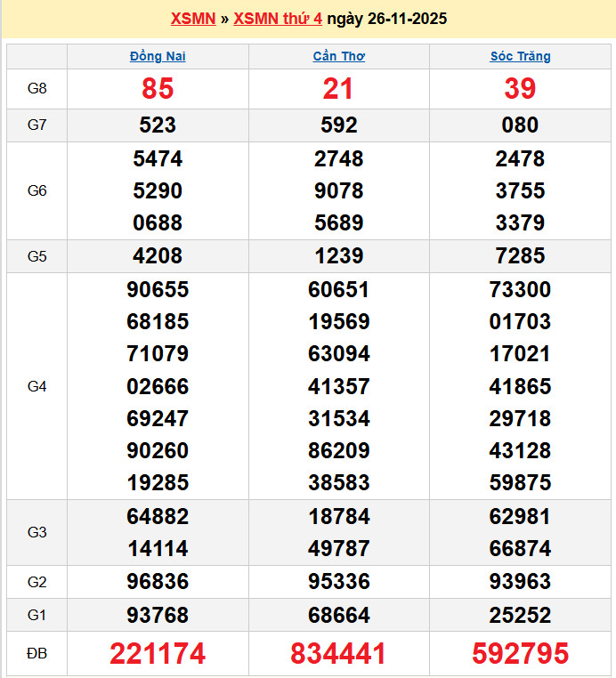
Task: Click the red G8 number 85
Action: (x=158, y=89)
